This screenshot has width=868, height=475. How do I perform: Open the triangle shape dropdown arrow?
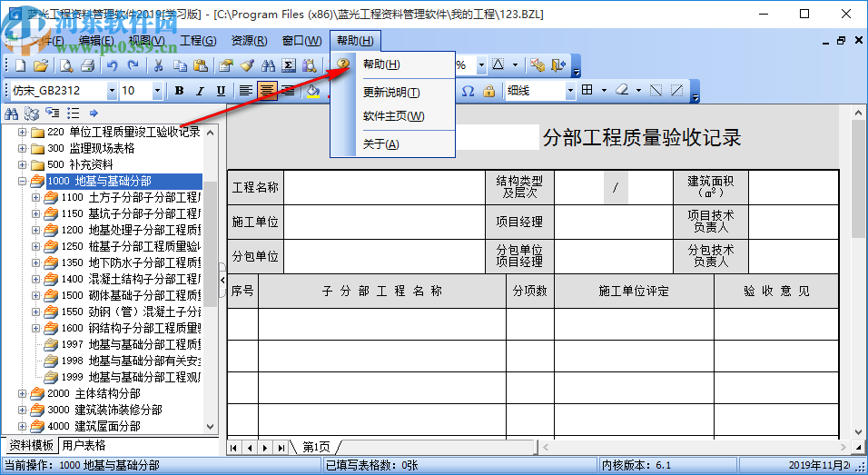pyautogui.click(x=515, y=64)
